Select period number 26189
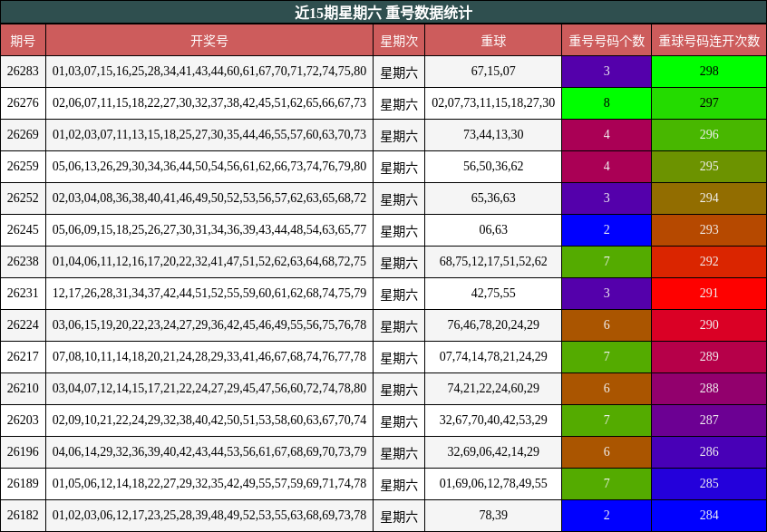 23,484
